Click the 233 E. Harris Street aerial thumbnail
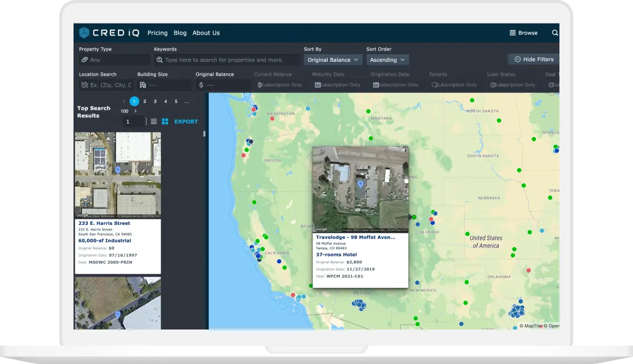This screenshot has width=633, height=364. pyautogui.click(x=118, y=175)
